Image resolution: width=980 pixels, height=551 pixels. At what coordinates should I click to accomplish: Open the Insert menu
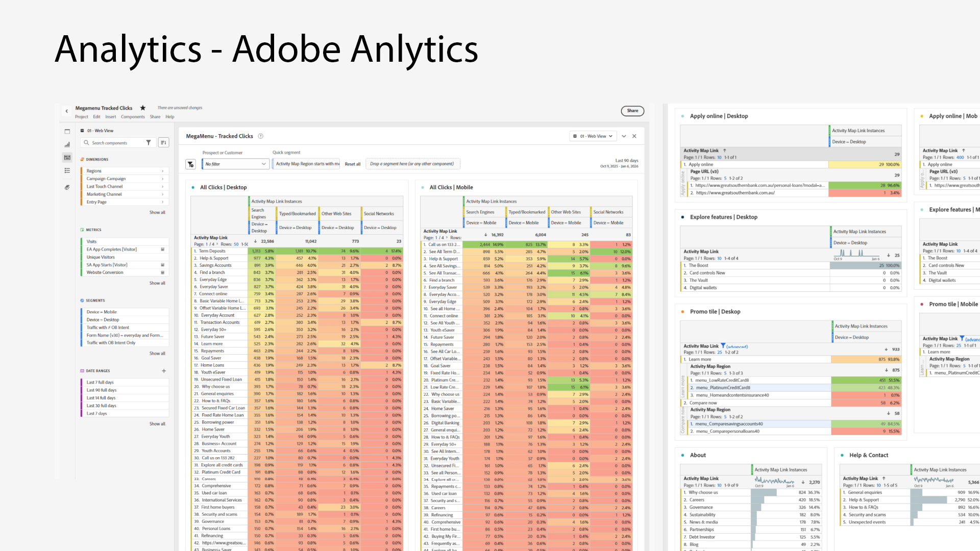(111, 117)
